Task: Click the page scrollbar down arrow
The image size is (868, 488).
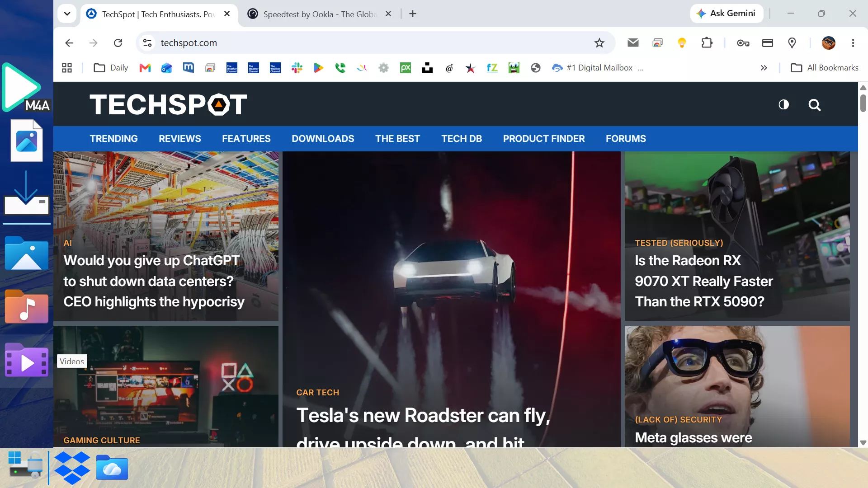Action: click(863, 443)
